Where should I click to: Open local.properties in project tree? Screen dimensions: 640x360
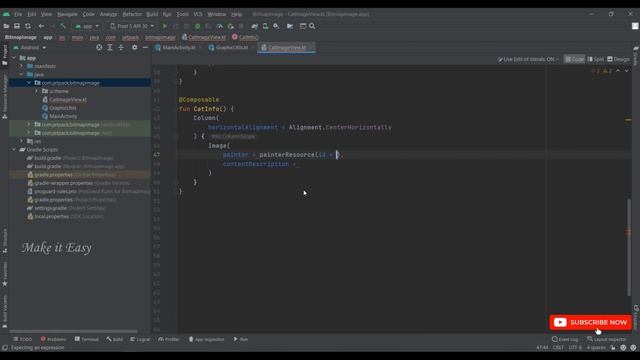(65, 216)
